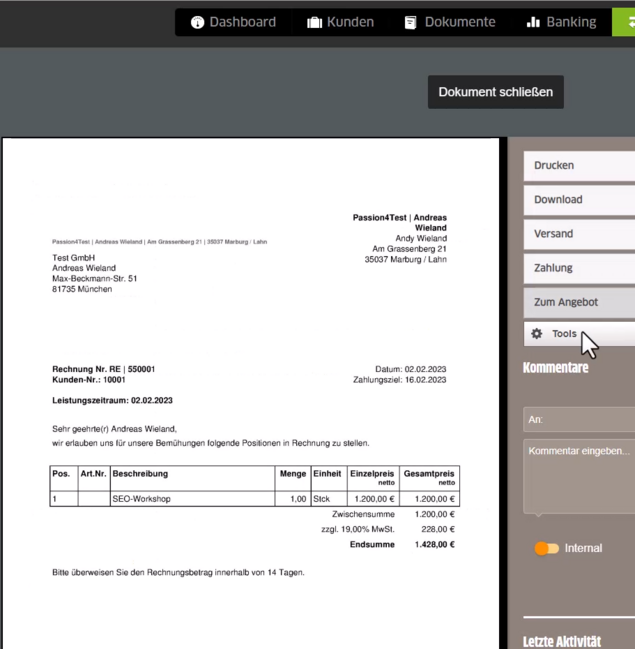635x649 pixels.
Task: Click the Download button
Action: [x=579, y=200]
